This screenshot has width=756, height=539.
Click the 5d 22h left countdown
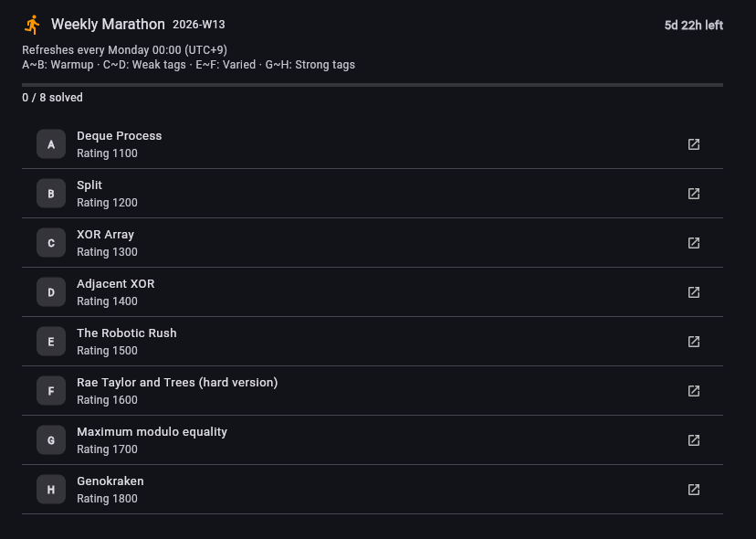pos(693,26)
